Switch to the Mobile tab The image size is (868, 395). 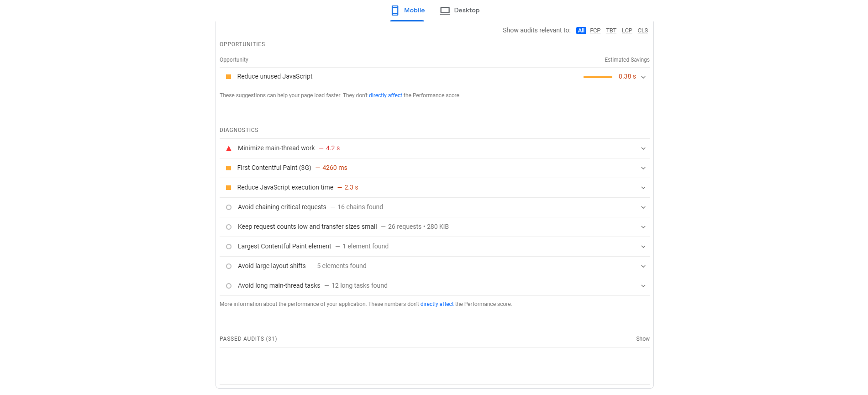click(408, 11)
